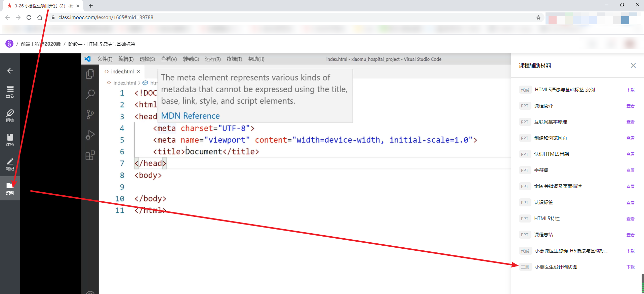Click the 互联网基本原理 item title
644x294 pixels.
coord(551,122)
